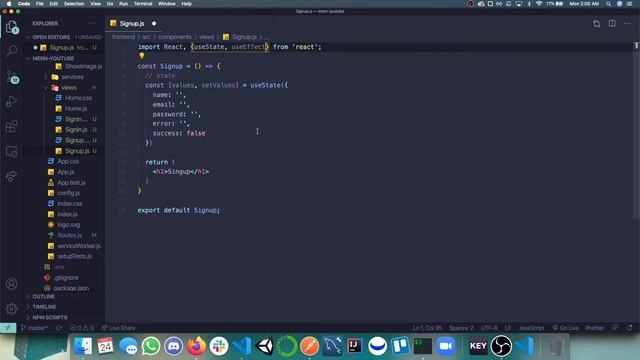Select the Signup.js editor tab
The image size is (640, 360).
coord(134,24)
